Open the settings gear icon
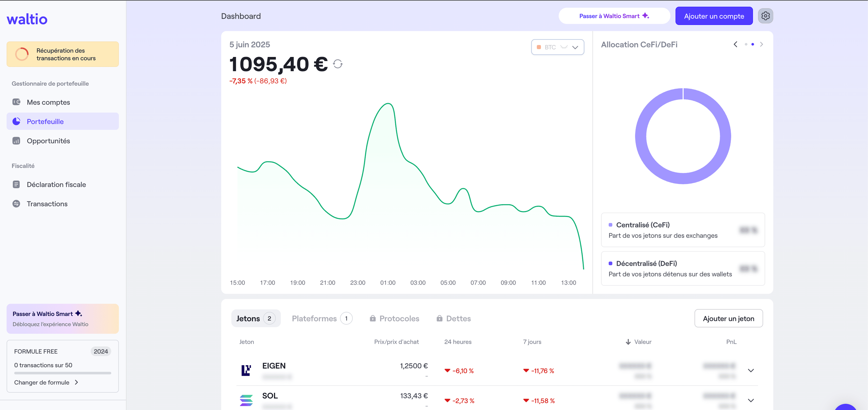 point(765,16)
